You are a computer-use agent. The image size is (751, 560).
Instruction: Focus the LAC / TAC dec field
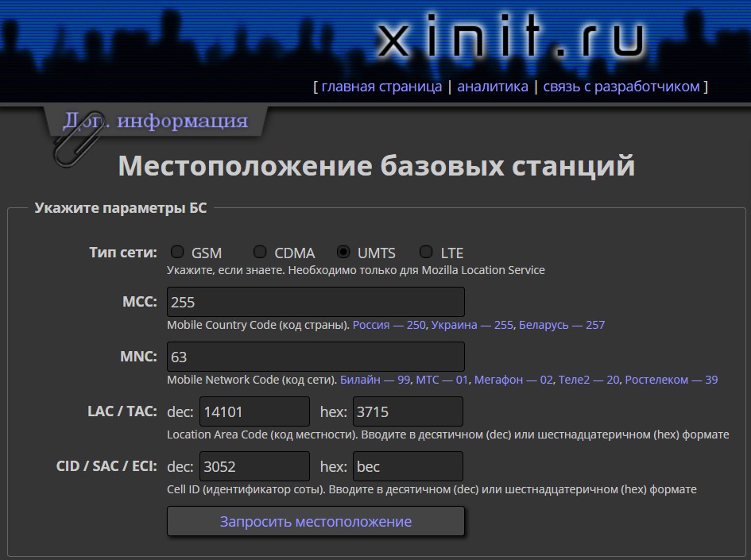click(254, 411)
